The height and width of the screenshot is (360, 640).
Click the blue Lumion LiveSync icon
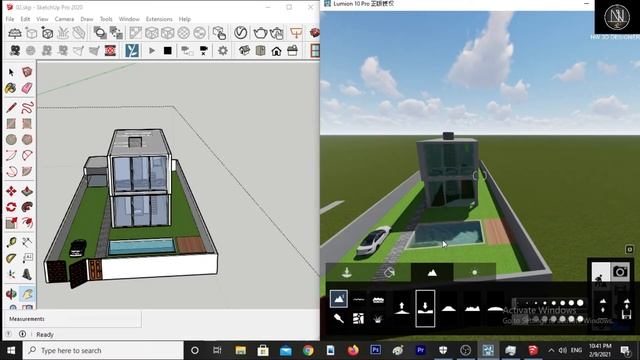click(132, 51)
